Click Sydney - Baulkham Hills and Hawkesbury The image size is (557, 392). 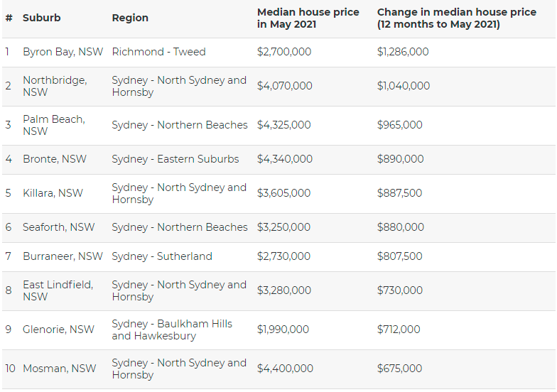click(172, 330)
